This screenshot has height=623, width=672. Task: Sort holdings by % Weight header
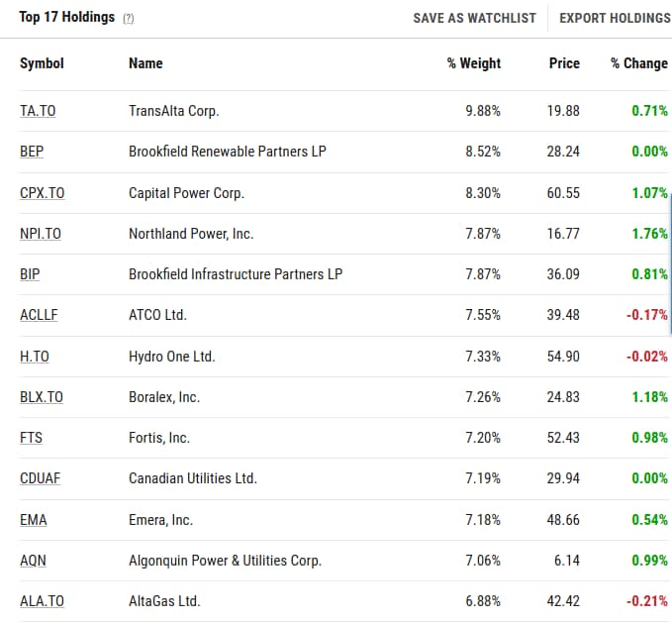point(473,63)
